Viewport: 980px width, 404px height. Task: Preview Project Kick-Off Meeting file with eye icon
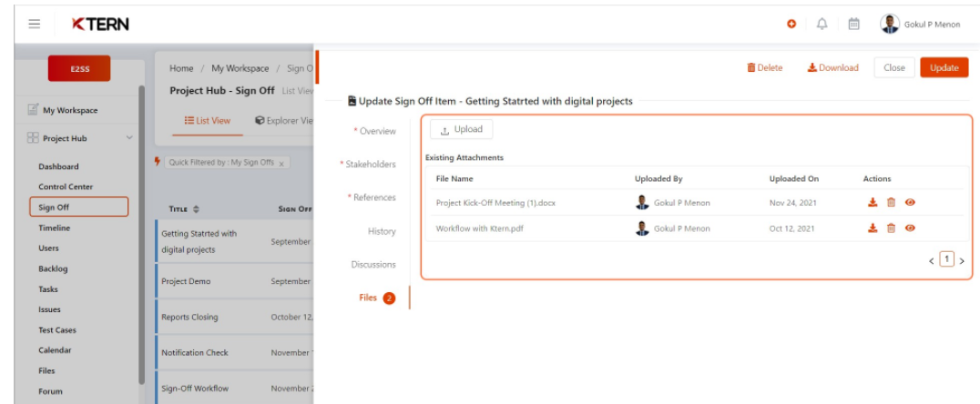tap(910, 203)
